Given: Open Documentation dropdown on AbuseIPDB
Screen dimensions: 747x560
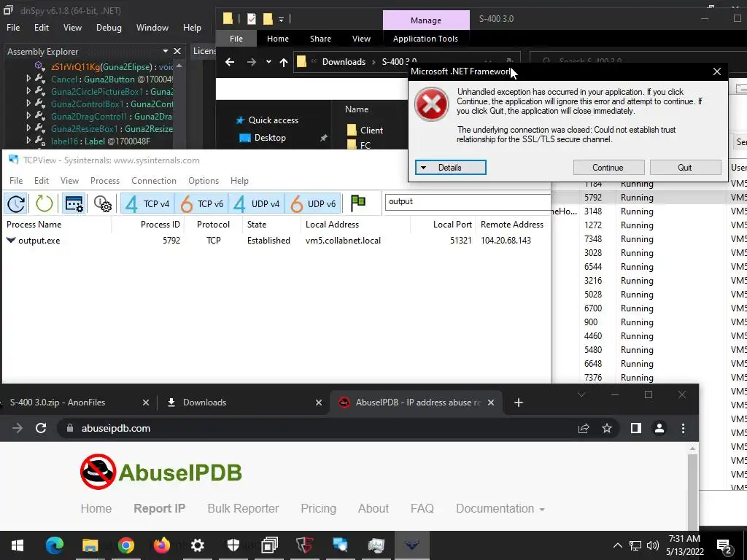Looking at the screenshot, I should pyautogui.click(x=500, y=508).
